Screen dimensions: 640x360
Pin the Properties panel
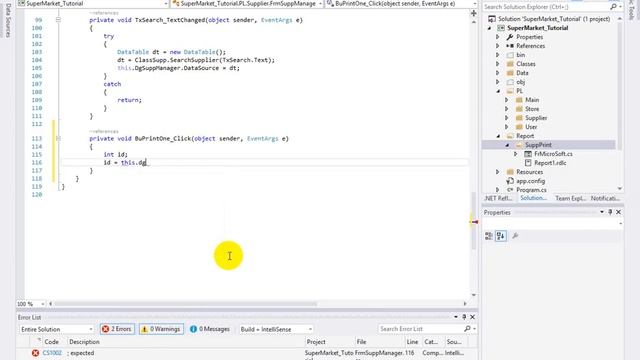[610, 212]
